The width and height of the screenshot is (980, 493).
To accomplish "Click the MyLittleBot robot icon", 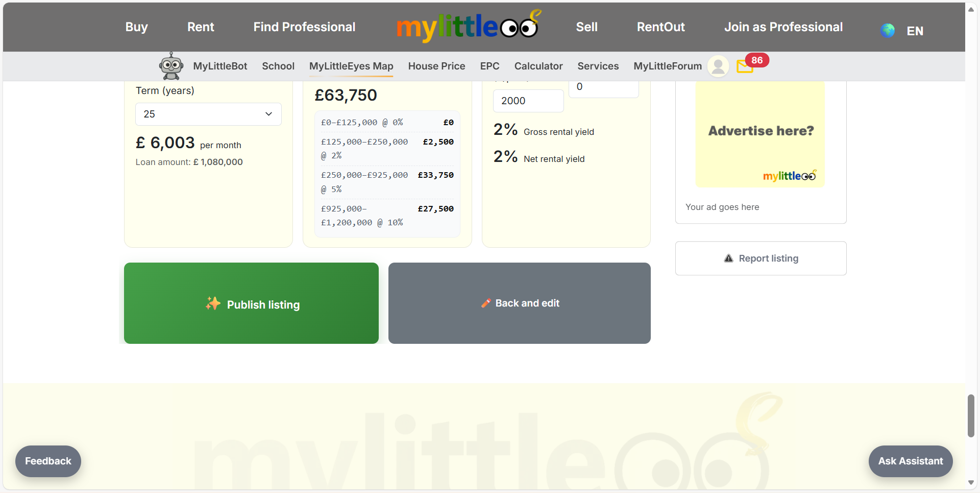I will tap(171, 66).
